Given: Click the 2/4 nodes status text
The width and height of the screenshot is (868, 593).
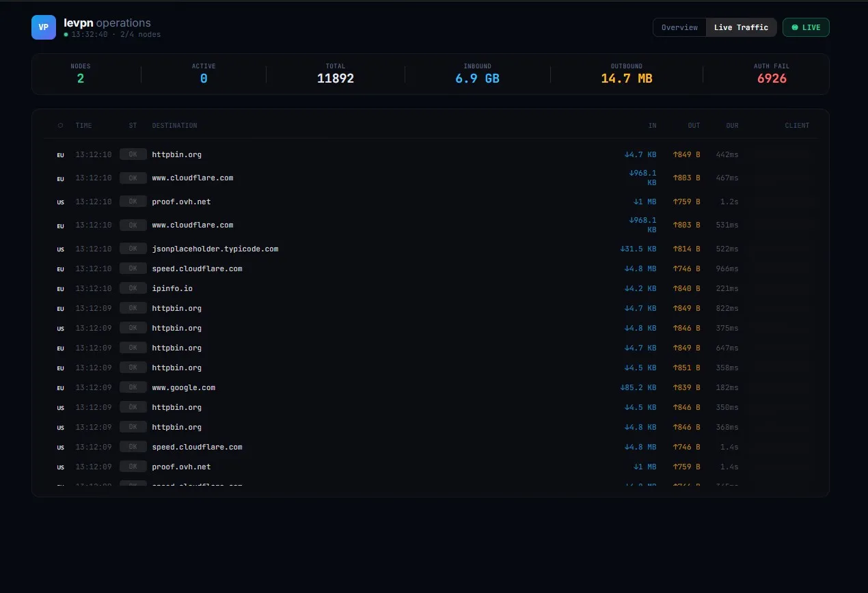Looking at the screenshot, I should (139, 34).
